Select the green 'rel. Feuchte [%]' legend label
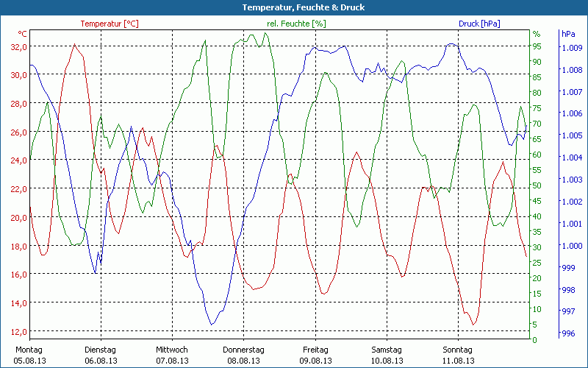Image resolution: width=588 pixels, height=368 pixels. (295, 24)
